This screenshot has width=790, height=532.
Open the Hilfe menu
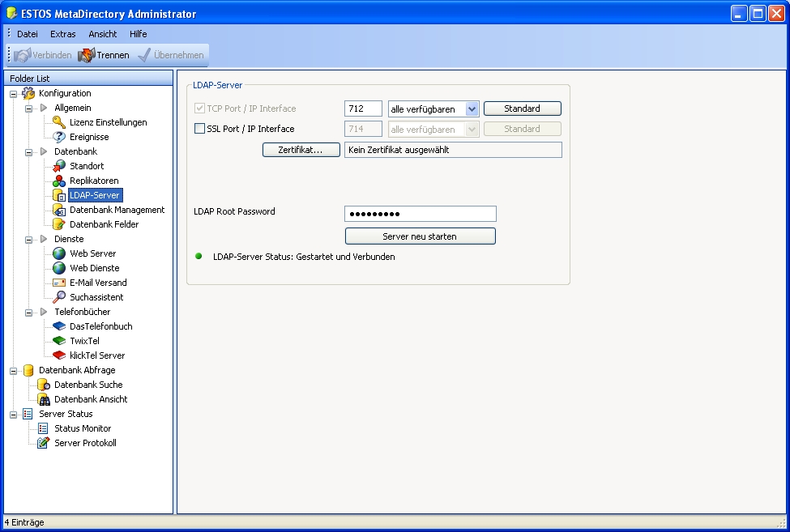point(138,34)
